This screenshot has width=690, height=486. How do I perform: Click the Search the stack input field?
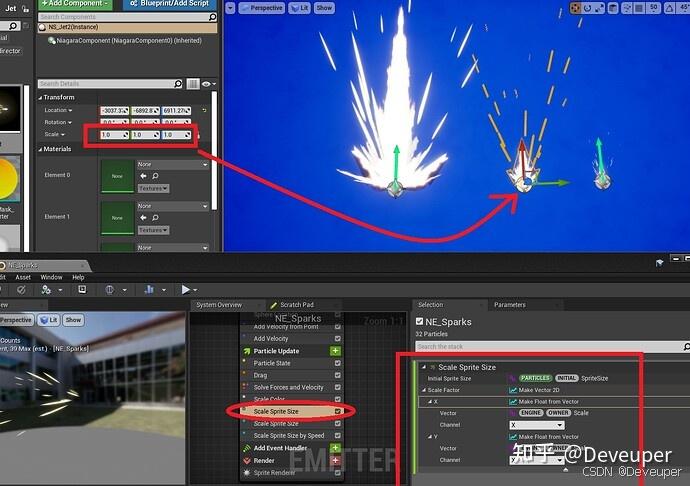(548, 347)
